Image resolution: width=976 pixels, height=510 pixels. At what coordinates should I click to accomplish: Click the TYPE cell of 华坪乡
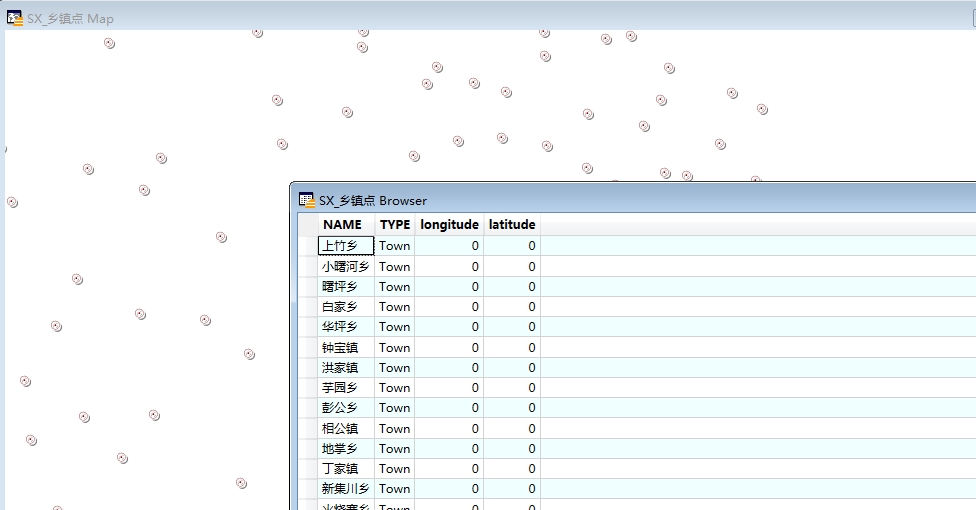394,327
